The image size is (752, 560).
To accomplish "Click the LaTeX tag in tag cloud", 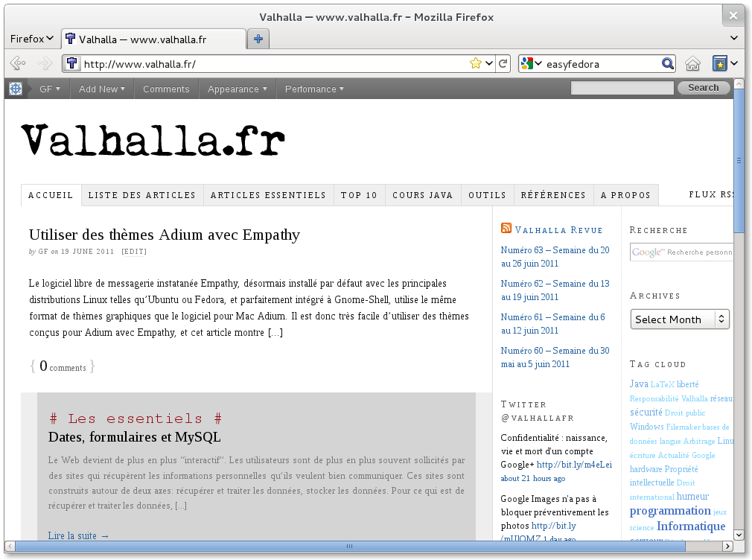I will [663, 384].
